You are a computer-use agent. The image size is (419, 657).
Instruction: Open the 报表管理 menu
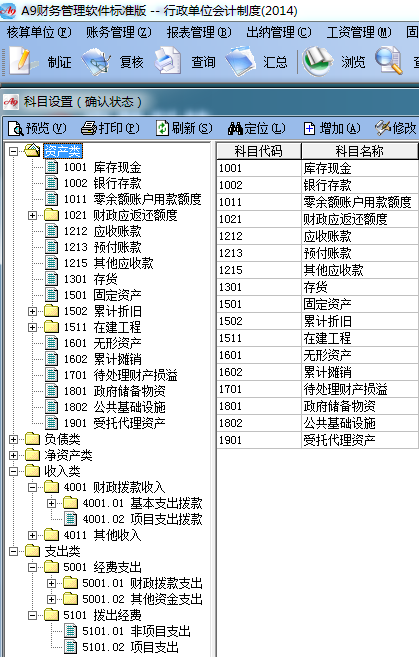tap(199, 32)
